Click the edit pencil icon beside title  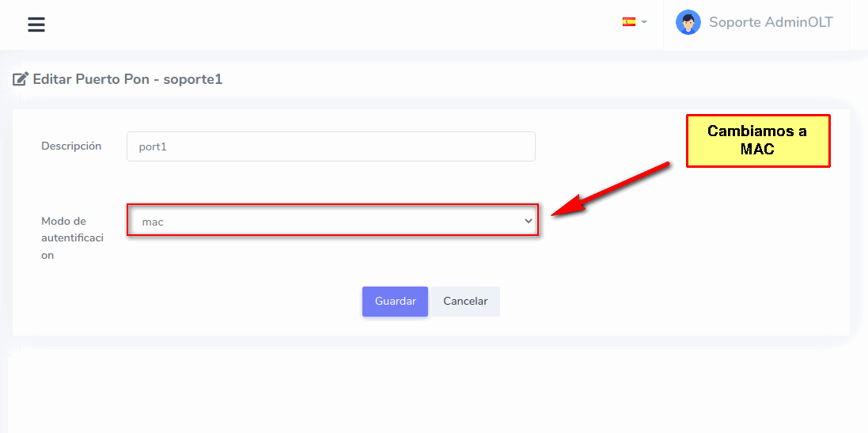click(x=21, y=79)
